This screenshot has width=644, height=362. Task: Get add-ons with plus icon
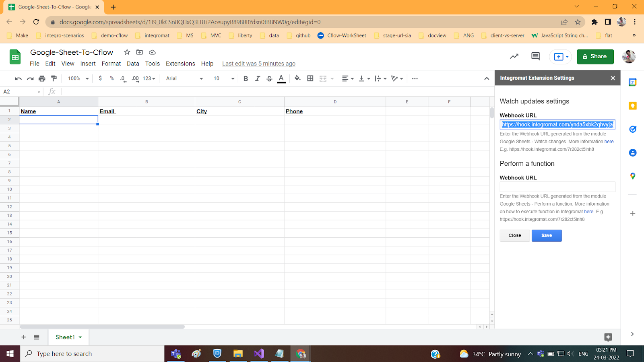633,214
